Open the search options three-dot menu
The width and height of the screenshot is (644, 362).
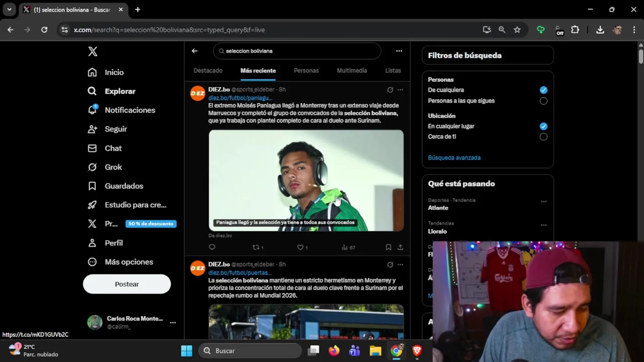[399, 51]
